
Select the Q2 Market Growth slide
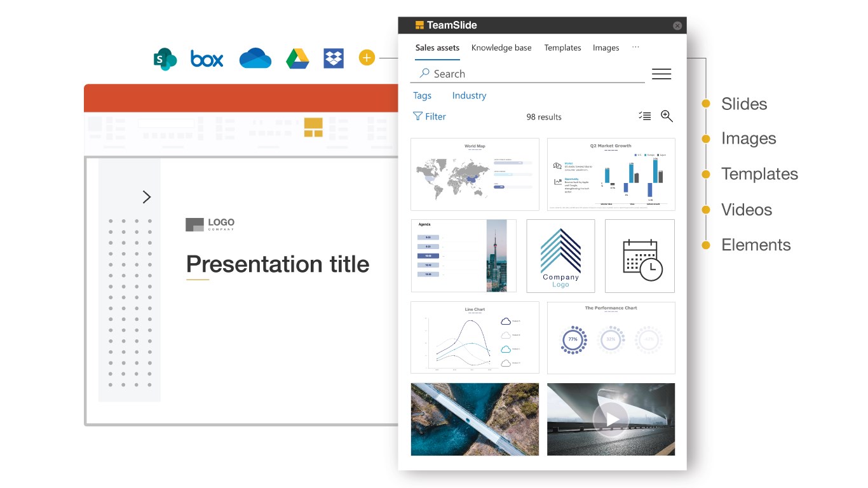coord(611,174)
